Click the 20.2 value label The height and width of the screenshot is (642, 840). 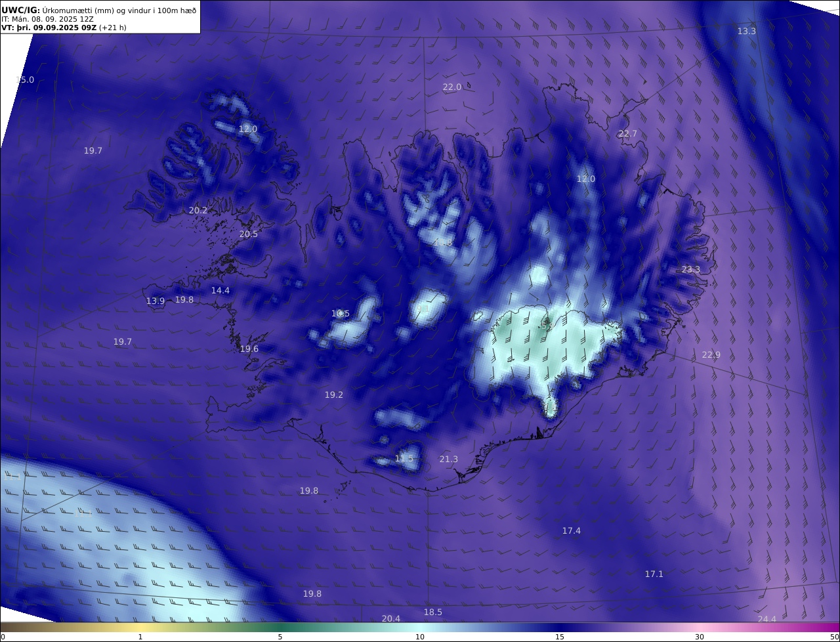[198, 211]
